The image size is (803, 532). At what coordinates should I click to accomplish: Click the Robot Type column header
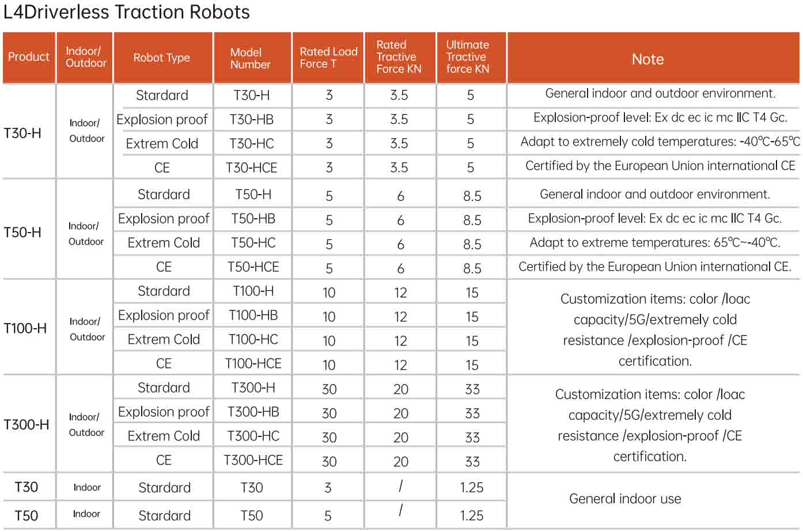[162, 58]
